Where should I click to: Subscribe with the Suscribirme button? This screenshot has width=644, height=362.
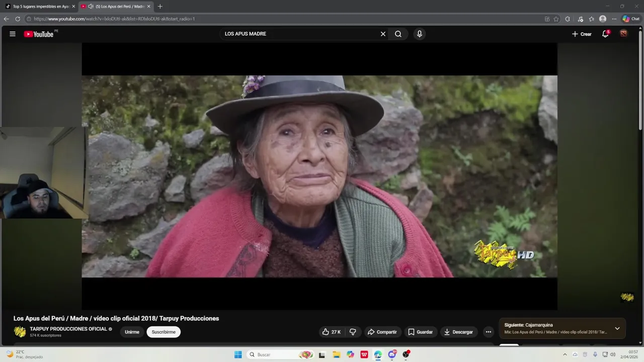164,332
